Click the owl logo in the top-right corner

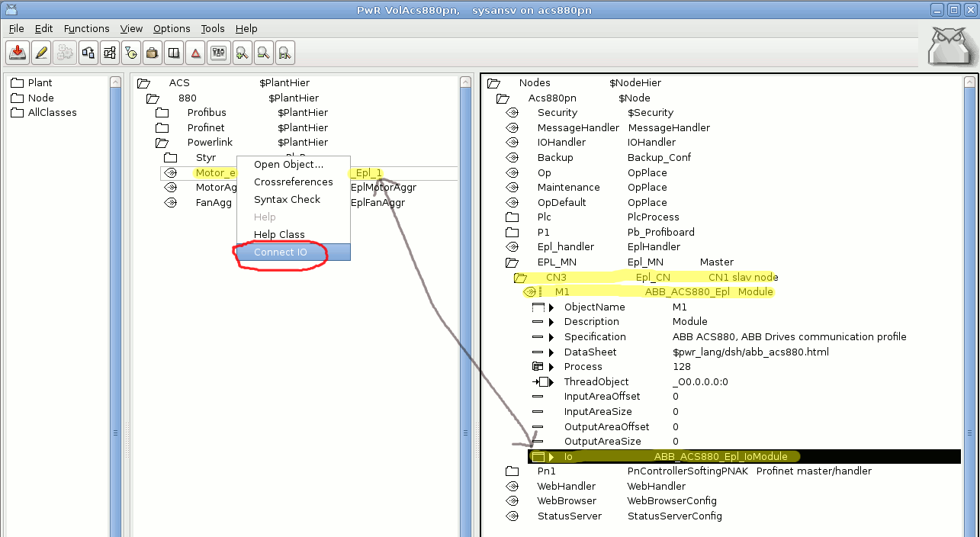point(950,46)
